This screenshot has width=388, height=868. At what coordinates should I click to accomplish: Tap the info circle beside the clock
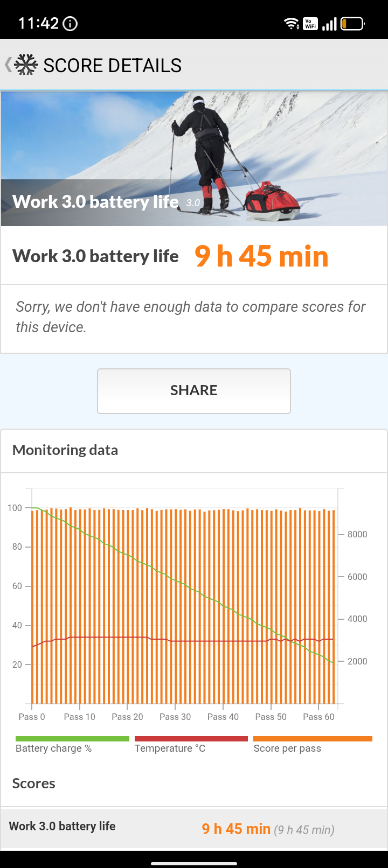(x=70, y=24)
